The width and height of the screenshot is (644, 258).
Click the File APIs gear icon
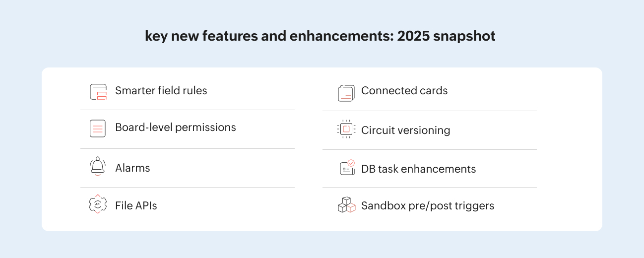98,205
